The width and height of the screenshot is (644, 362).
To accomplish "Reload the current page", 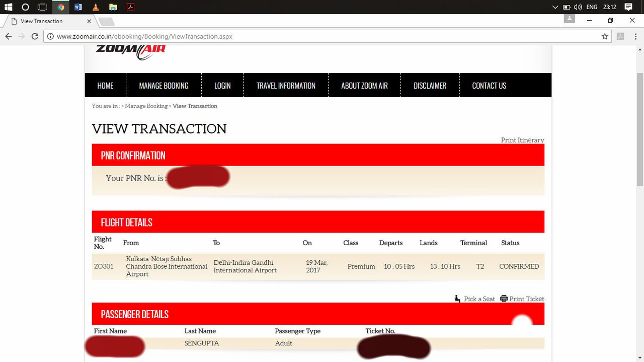I will point(35,36).
